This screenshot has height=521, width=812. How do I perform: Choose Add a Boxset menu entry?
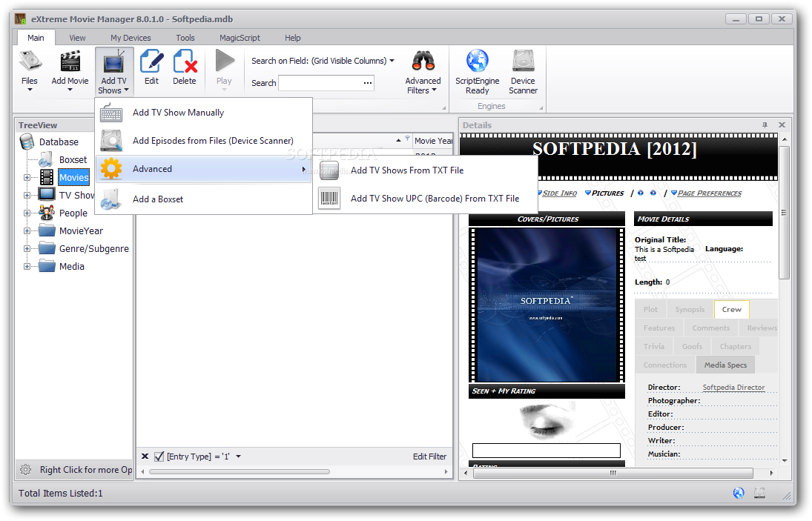coord(204,199)
